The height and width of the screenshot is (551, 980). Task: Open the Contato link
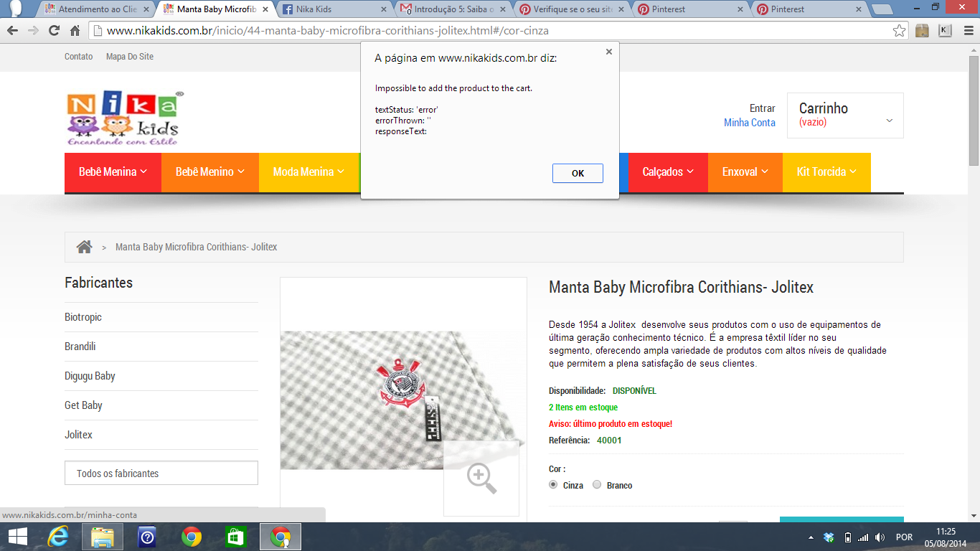78,57
